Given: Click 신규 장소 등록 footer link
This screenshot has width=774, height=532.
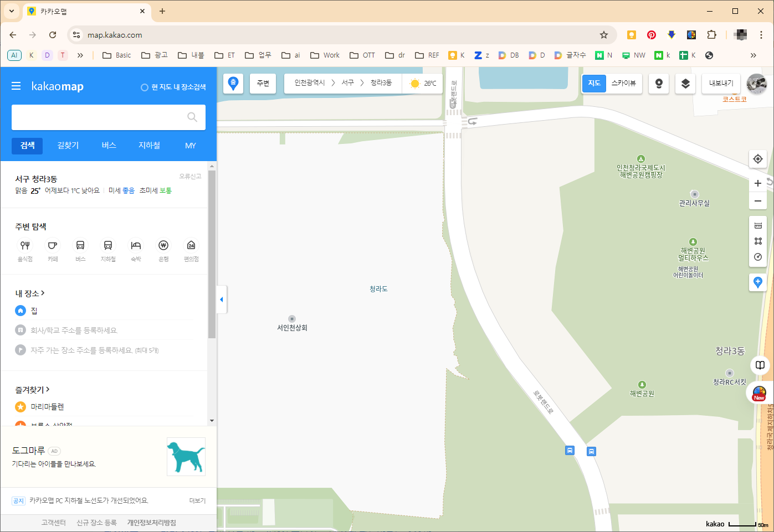Looking at the screenshot, I should click(96, 523).
